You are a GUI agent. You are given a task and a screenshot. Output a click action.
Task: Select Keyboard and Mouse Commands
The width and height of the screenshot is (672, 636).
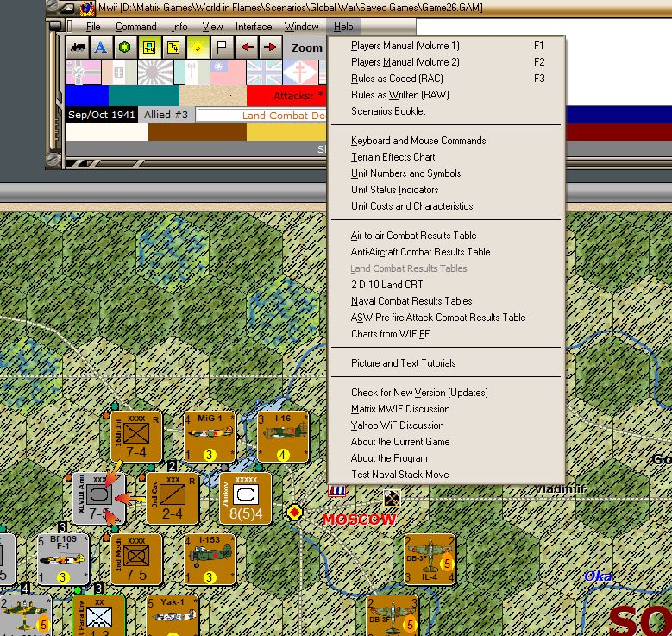click(x=447, y=141)
